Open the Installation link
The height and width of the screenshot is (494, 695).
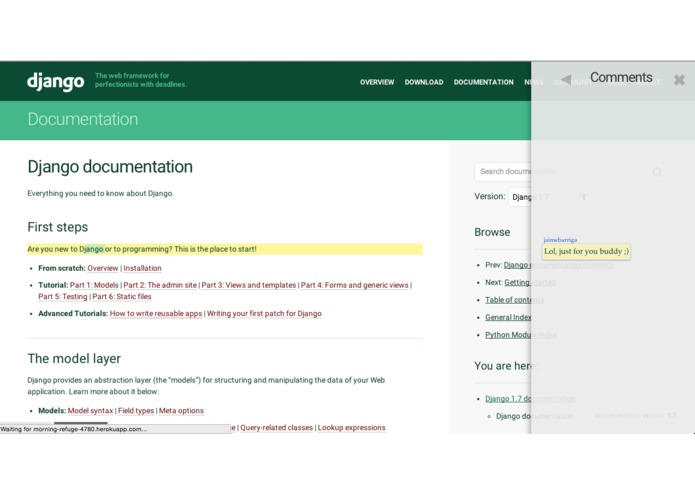click(x=142, y=268)
